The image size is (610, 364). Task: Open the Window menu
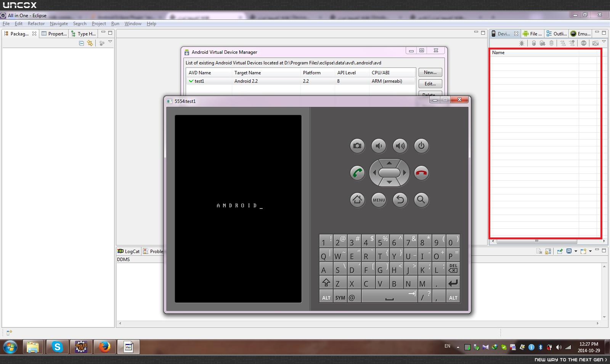(133, 24)
